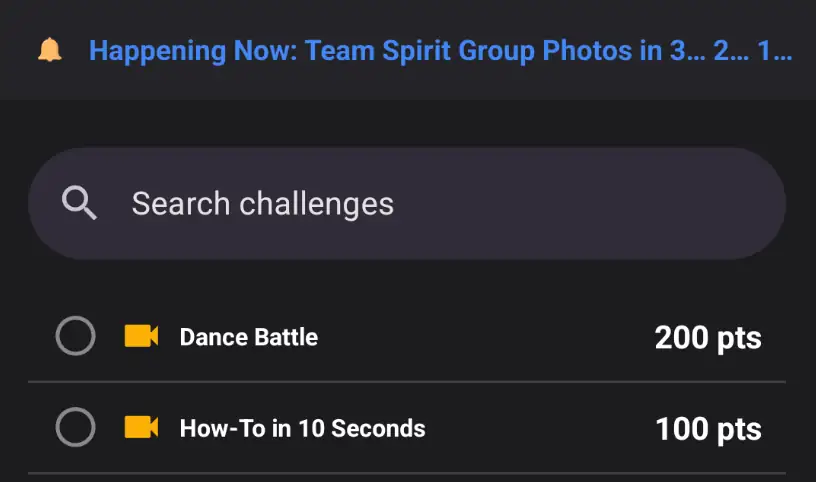This screenshot has width=816, height=482.
Task: Click the number 100 in the points column
Action: click(x=681, y=430)
